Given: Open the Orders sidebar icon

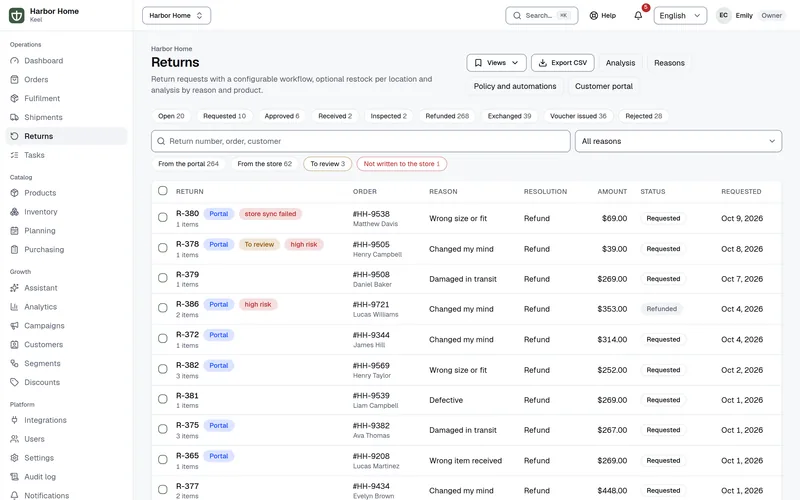Looking at the screenshot, I should coord(14,80).
